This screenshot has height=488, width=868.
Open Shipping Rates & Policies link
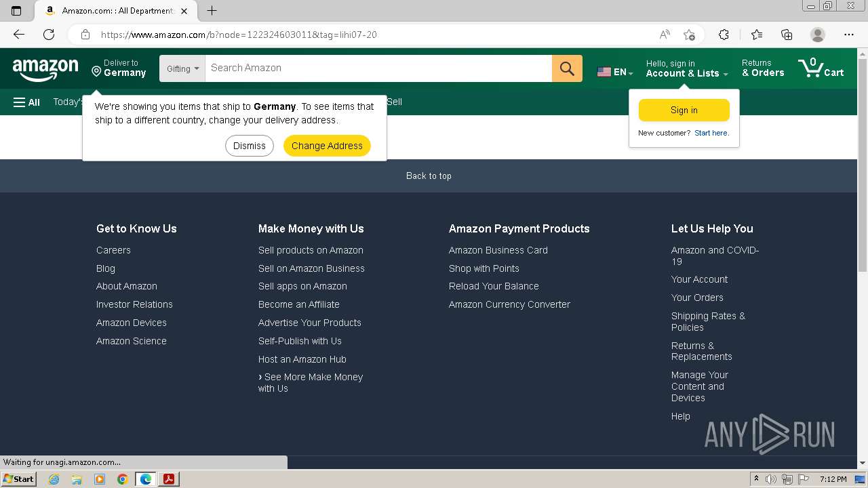click(708, 321)
